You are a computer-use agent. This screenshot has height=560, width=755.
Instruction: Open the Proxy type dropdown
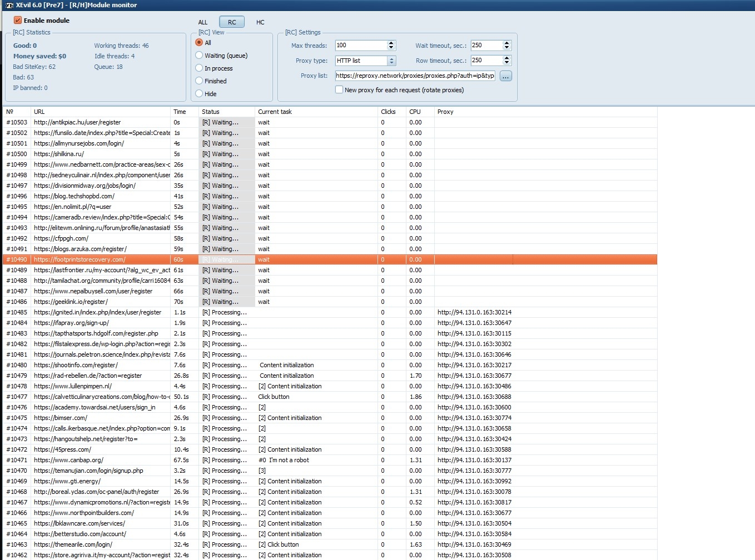[x=391, y=61]
